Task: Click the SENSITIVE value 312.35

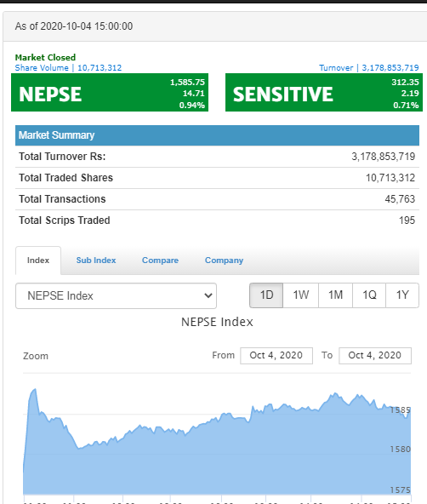Action: click(x=405, y=83)
